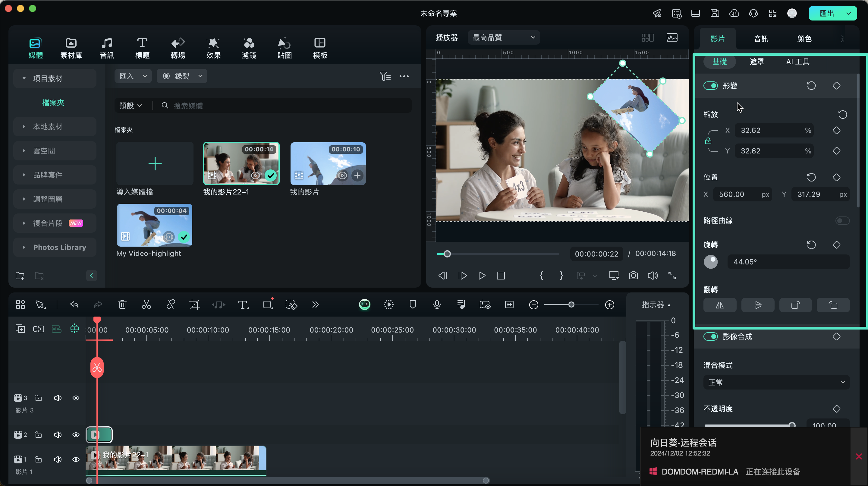The image size is (868, 486).
Task: Hide Video 2 track with eye icon
Action: point(76,435)
